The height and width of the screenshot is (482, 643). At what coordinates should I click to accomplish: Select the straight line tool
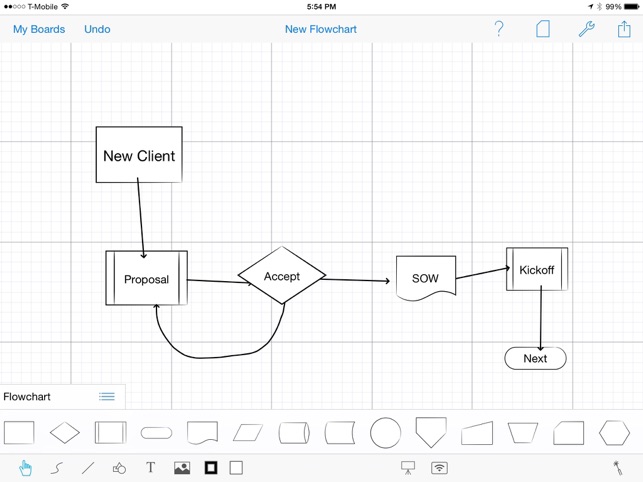[x=88, y=468]
